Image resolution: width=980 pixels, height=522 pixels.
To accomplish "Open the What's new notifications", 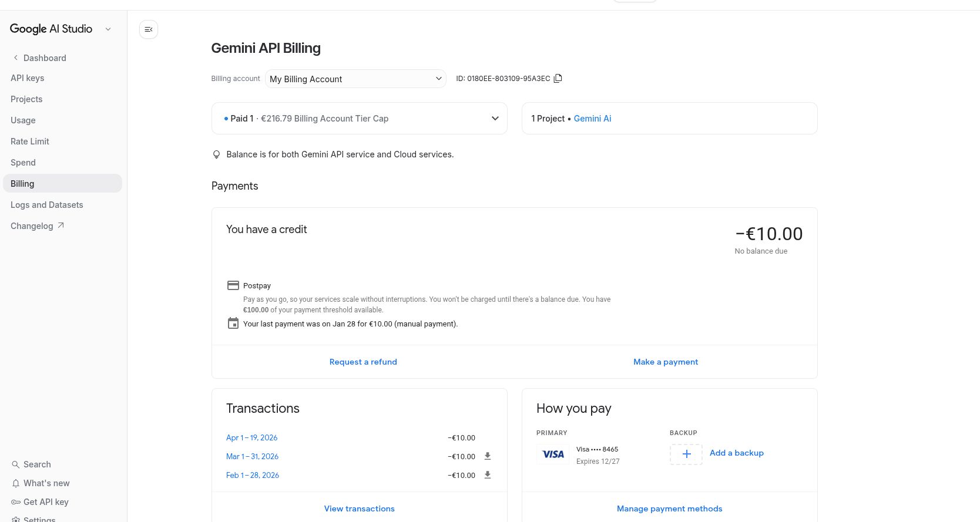I will 46,483.
